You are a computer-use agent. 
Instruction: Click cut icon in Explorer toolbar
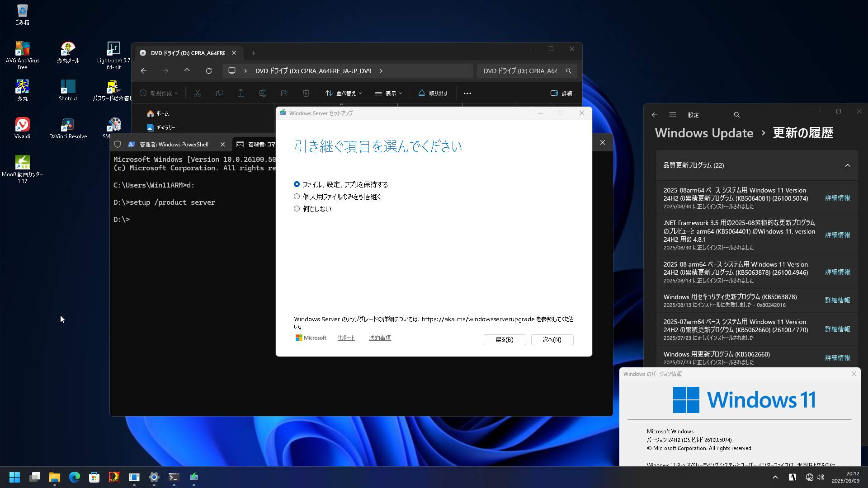pos(198,93)
